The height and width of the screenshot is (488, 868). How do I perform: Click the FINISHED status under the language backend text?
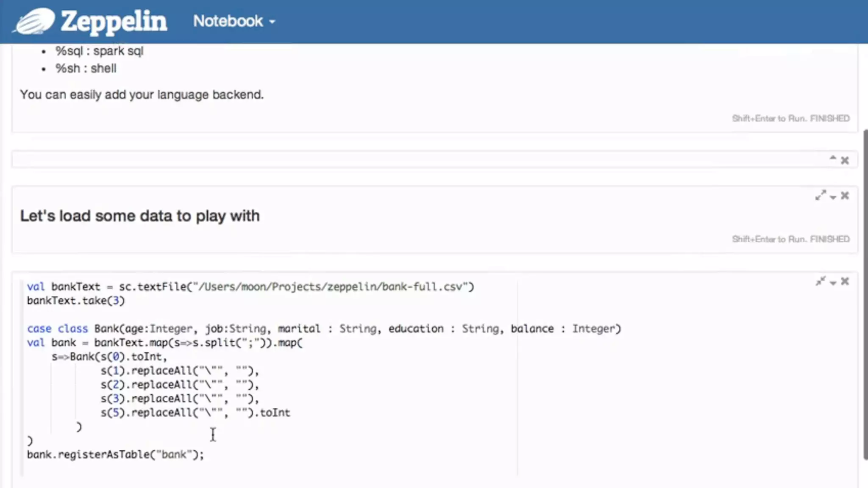pos(829,119)
